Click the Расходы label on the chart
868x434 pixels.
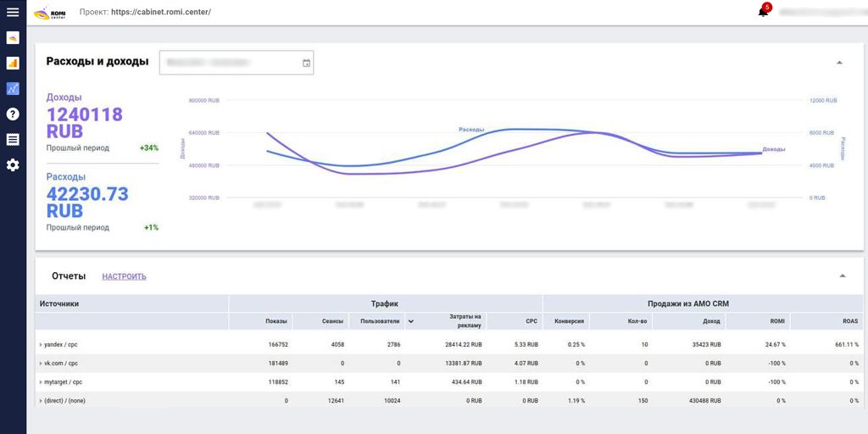coord(471,129)
